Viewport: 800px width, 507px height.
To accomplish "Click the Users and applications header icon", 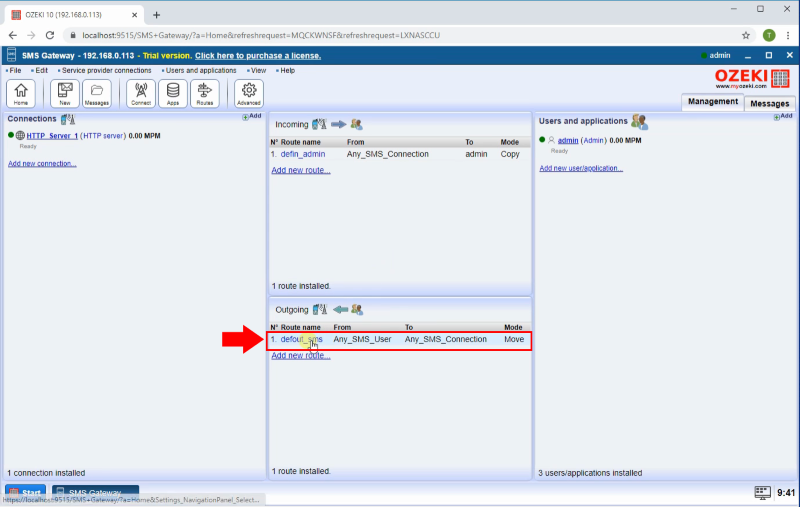I will tap(639, 121).
